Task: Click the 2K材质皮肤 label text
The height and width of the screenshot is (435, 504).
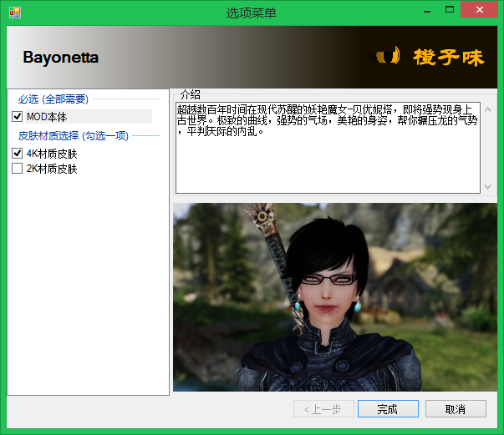Action: pyautogui.click(x=52, y=169)
